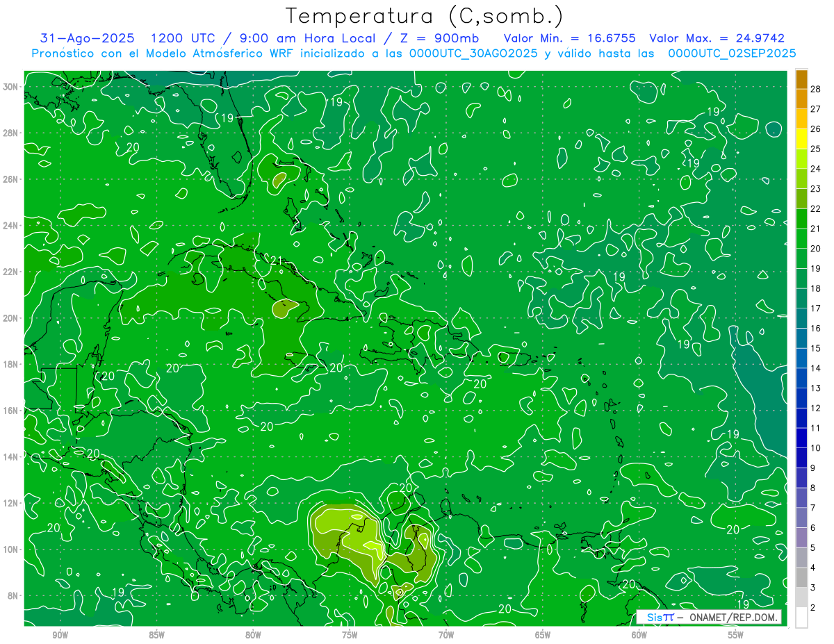Click the "14N" latitude axis label
The image size is (834, 644).
point(12,457)
